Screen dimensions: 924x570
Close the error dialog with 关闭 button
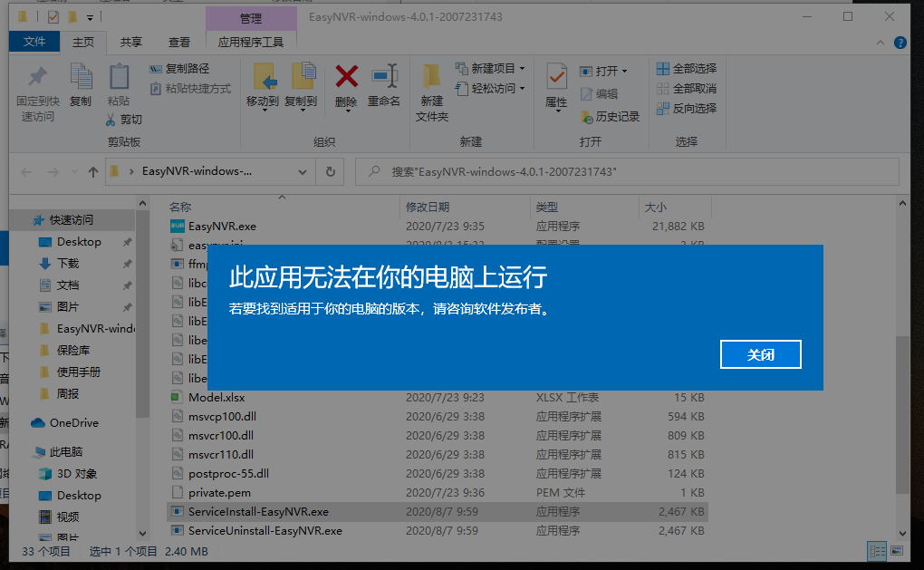click(760, 354)
